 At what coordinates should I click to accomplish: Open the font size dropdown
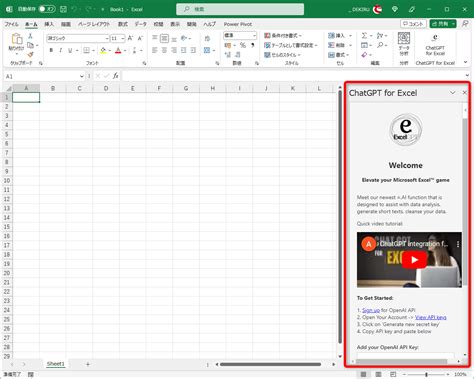123,38
